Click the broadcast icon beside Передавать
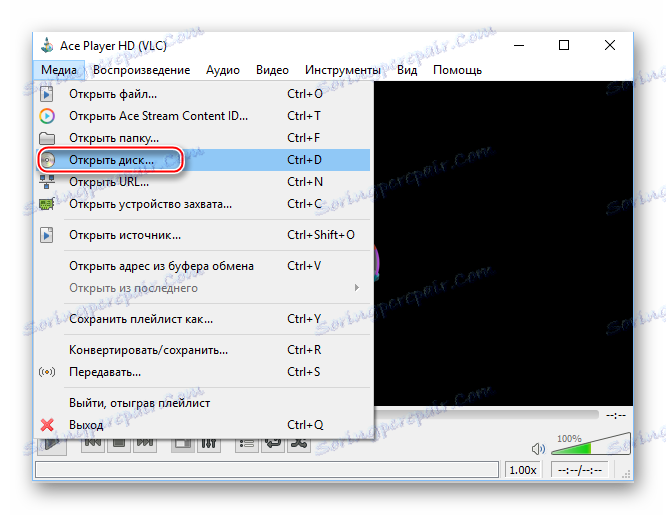The height and width of the screenshot is (515, 666). coord(47,372)
